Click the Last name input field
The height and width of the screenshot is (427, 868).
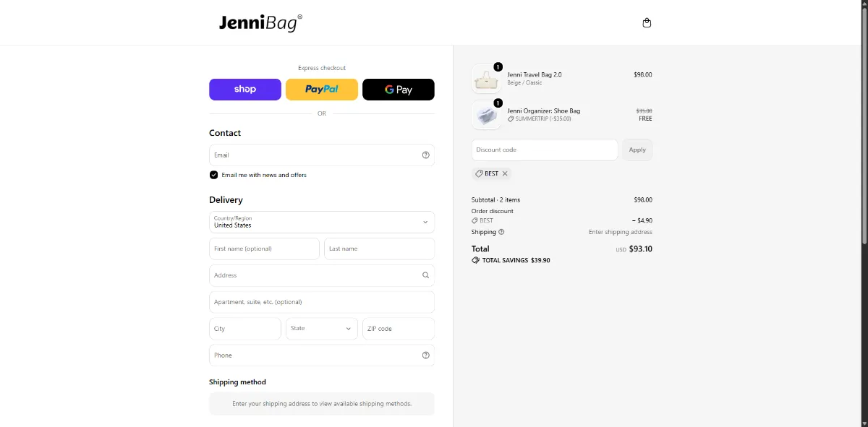pyautogui.click(x=380, y=249)
